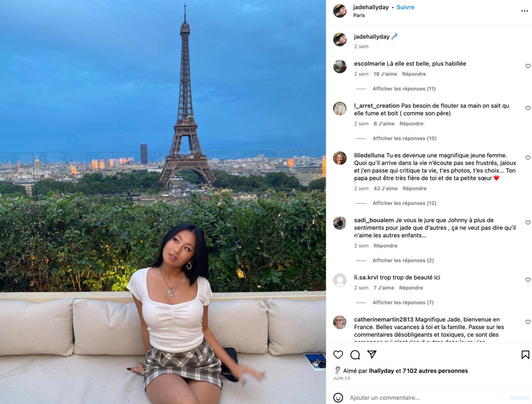Viewport: 532px width, 404px height.
Task: Expand escolmarie's 11 replies
Action: 404,89
